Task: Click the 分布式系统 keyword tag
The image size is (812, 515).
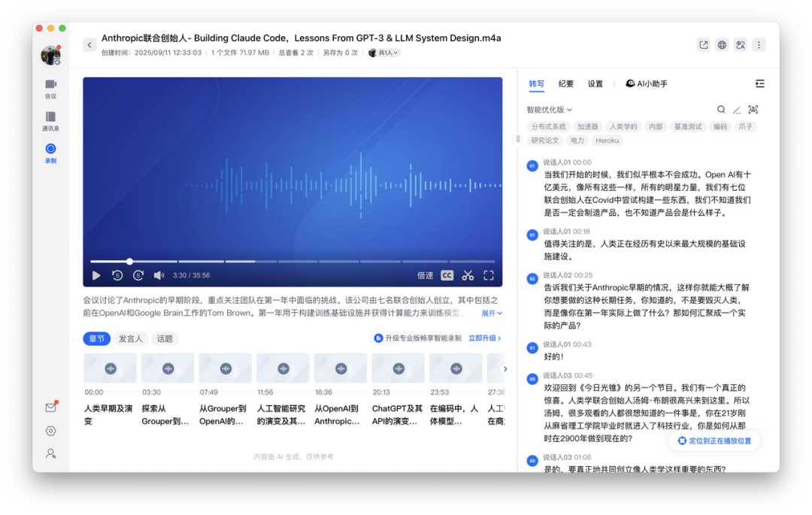Action: click(548, 126)
